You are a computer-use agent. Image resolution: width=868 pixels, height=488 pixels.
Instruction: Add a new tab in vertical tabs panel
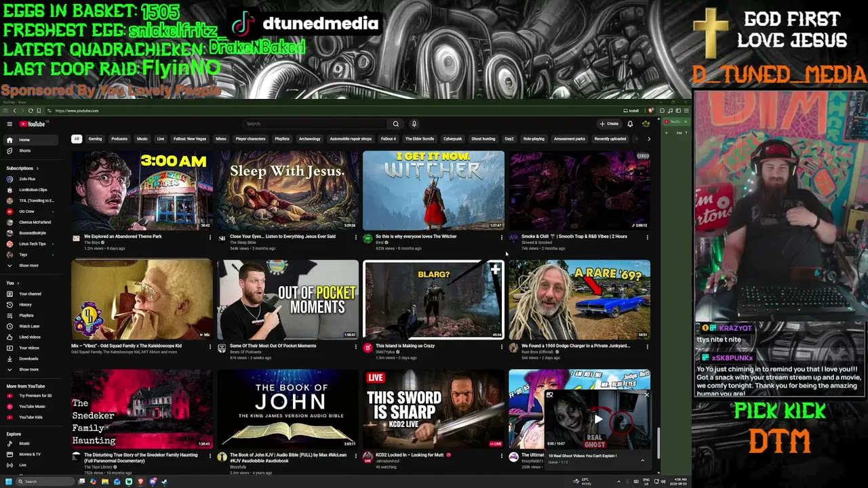[667, 133]
